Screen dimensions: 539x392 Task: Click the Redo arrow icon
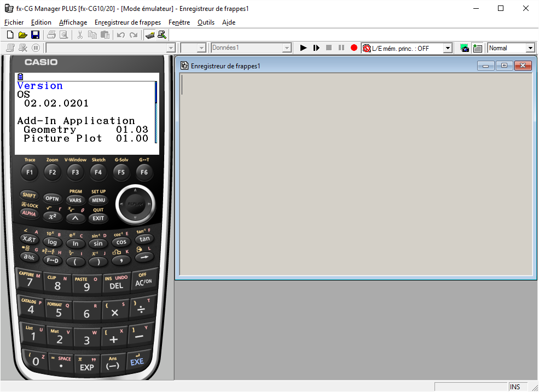pos(134,34)
